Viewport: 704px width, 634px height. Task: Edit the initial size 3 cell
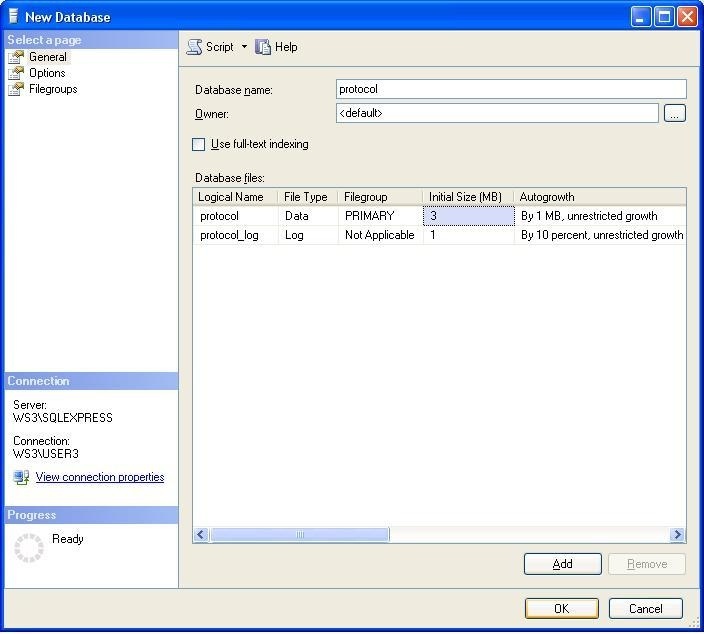(469, 216)
